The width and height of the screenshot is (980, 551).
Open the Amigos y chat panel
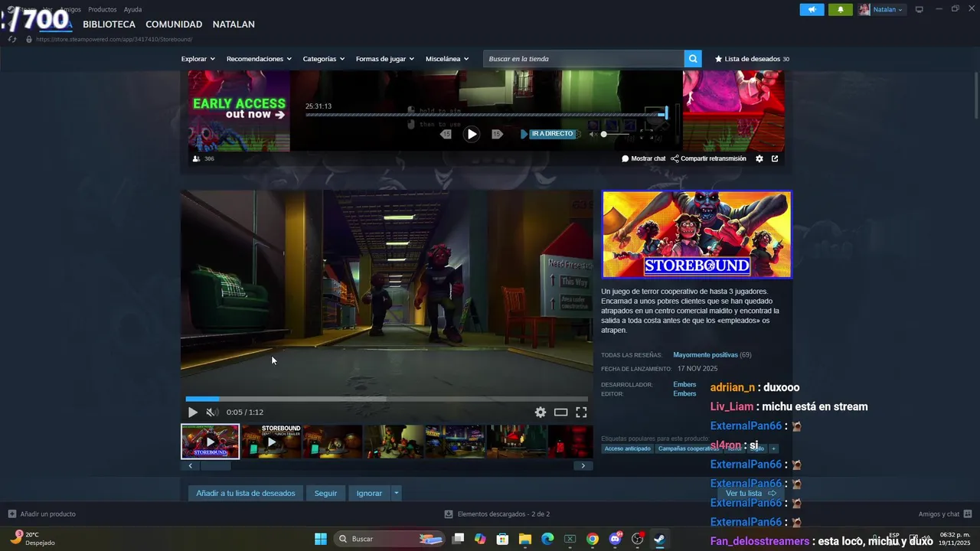click(x=945, y=514)
